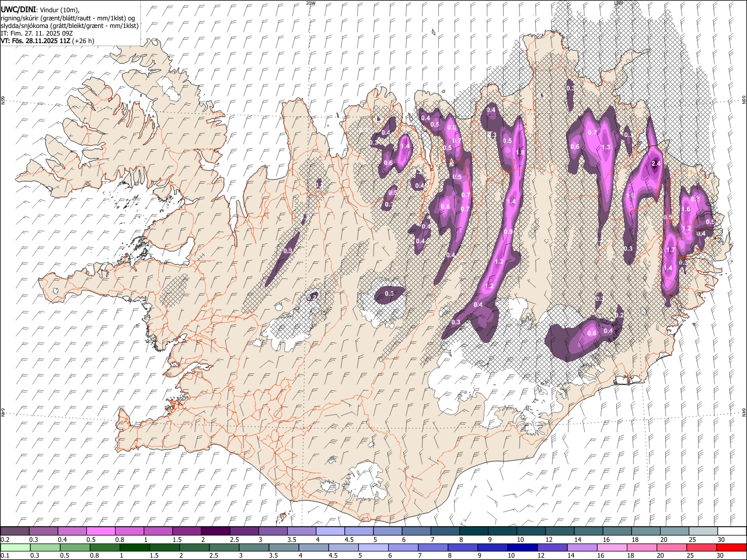Select bright red 30 swatch in lower legend
Screen dimensions: 747x560
pyautogui.click(x=731, y=547)
